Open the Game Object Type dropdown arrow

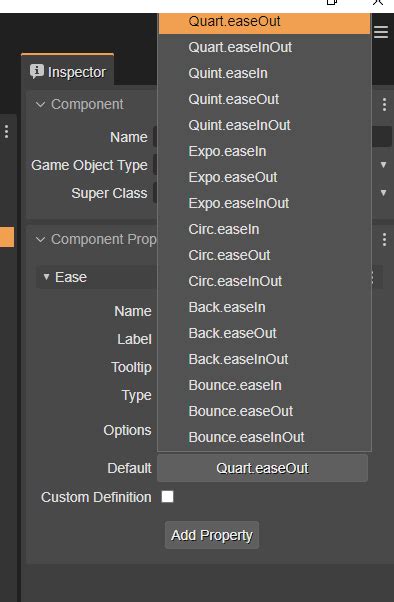[x=383, y=165]
